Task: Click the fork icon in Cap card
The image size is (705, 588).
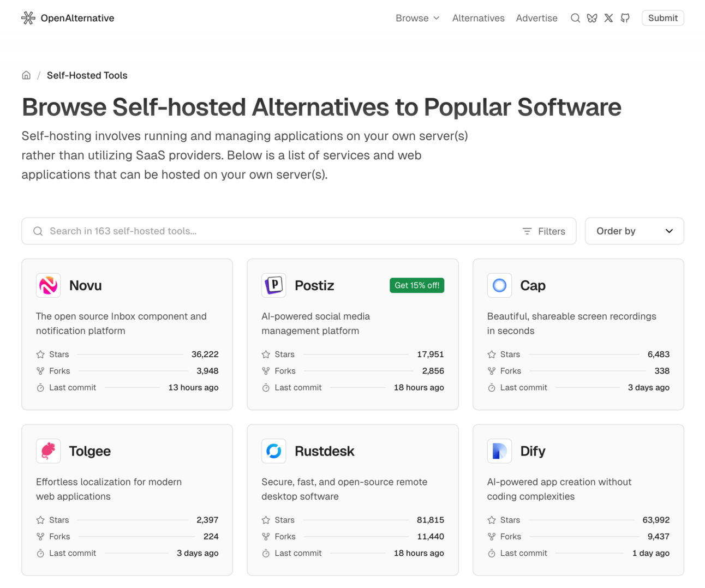Action: coord(492,371)
